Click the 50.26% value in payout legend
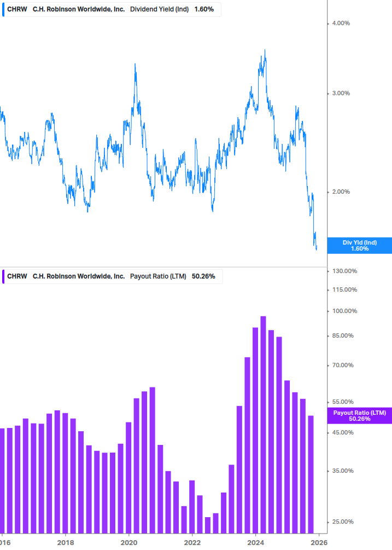Screen dimensions: 392x550 point(203,276)
